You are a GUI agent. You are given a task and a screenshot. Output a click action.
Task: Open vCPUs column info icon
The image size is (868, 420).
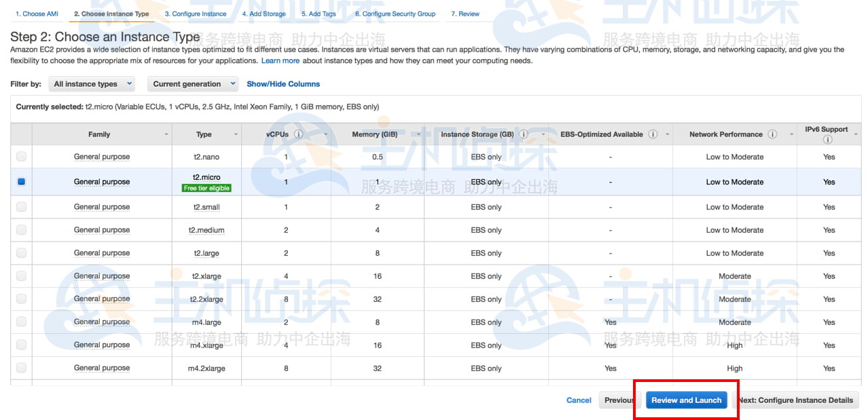pos(299,134)
